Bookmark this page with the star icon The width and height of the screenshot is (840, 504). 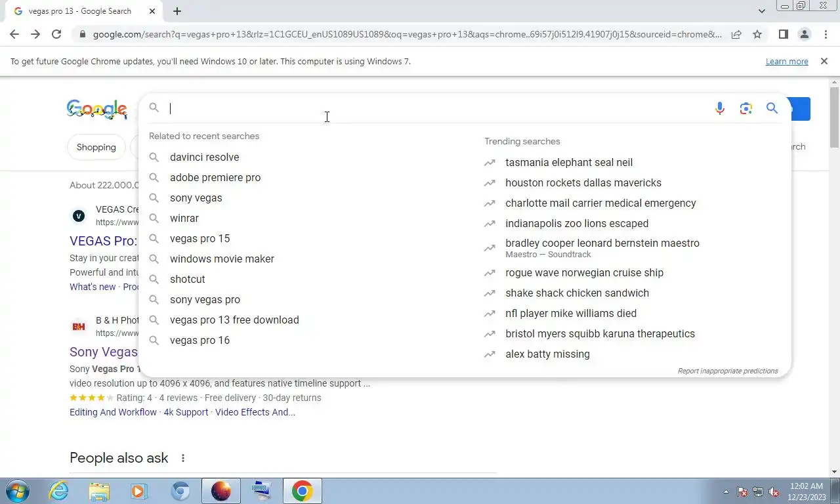tap(757, 34)
